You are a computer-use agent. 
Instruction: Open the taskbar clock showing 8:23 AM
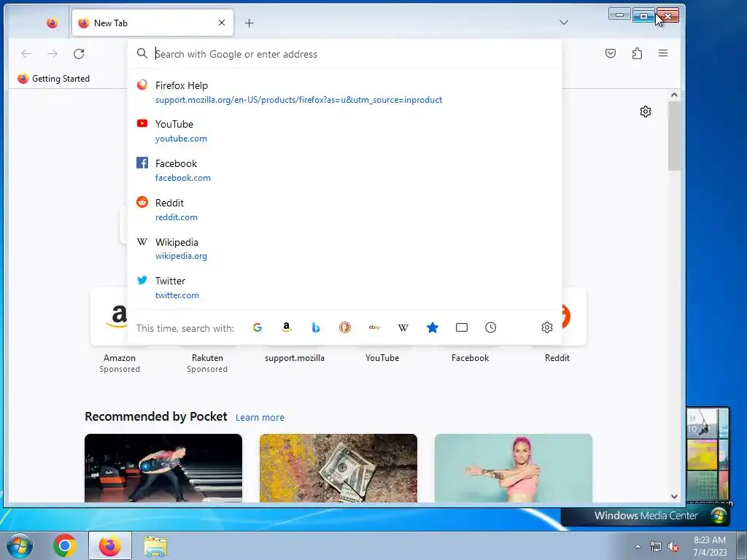click(710, 546)
